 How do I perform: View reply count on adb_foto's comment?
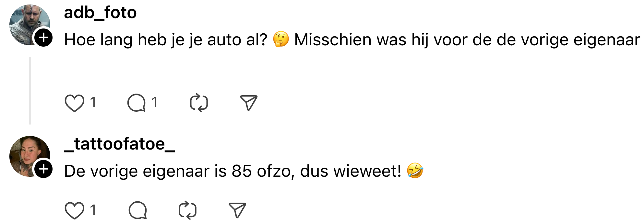point(154,102)
